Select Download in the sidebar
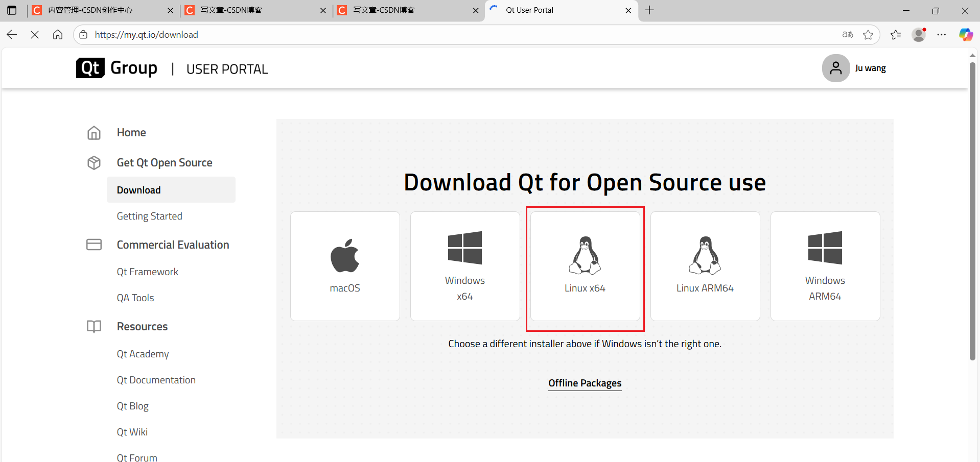The image size is (980, 462). [x=171, y=190]
